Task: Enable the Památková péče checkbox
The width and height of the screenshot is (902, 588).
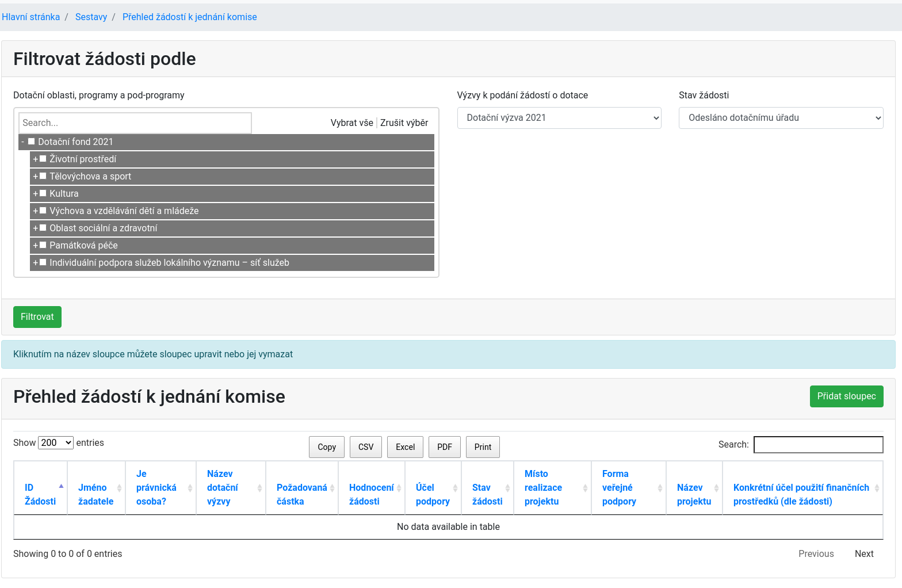Action: click(43, 245)
